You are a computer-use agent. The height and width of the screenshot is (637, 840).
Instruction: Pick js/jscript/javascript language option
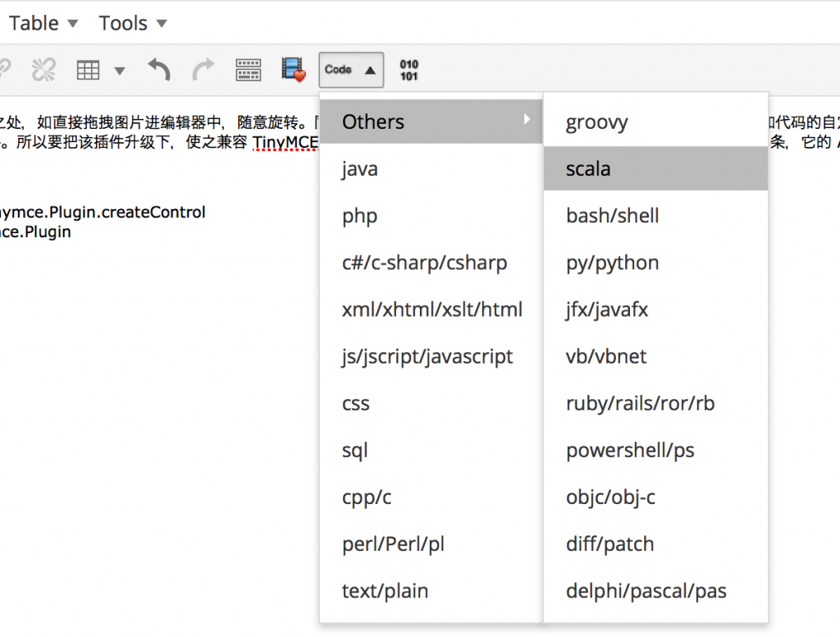[427, 357]
